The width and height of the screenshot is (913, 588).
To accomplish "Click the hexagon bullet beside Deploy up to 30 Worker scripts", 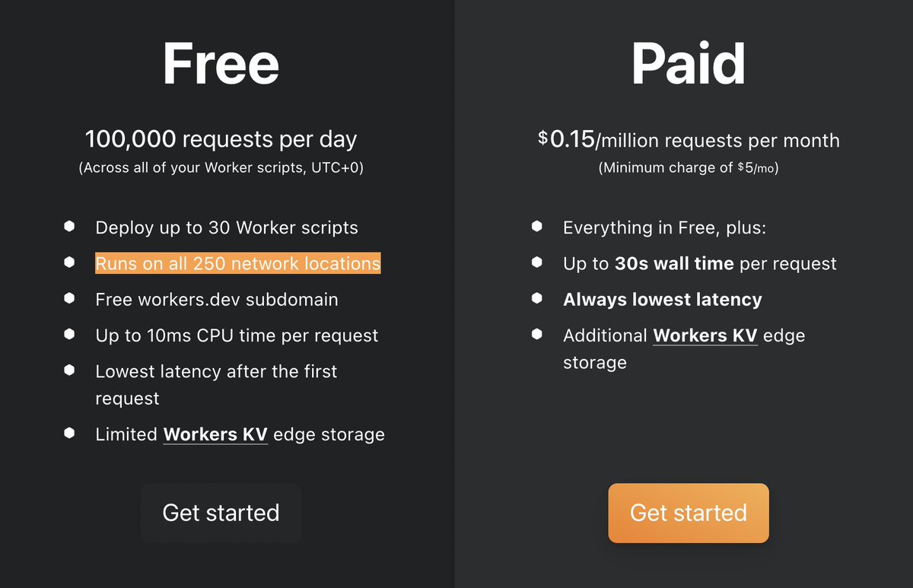I will pos(69,227).
